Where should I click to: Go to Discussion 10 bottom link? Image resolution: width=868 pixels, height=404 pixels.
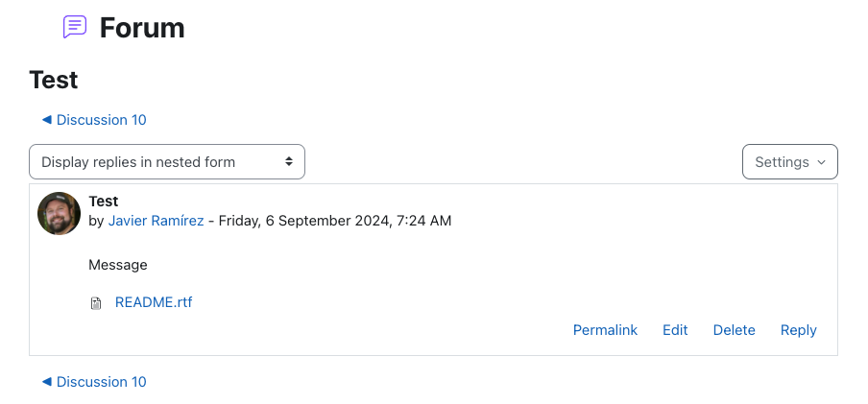94,381
